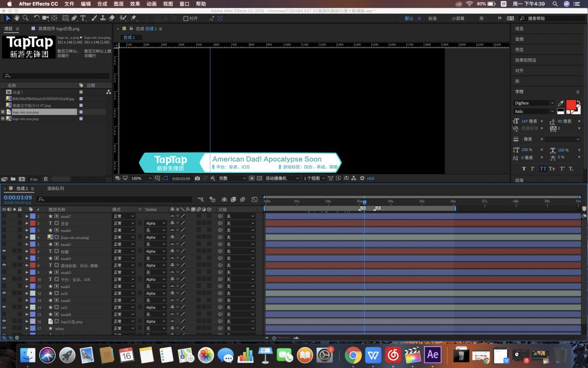Hide the 标题 layer with eye toggle
Image resolution: width=588 pixels, height=368 pixels.
coord(4,251)
